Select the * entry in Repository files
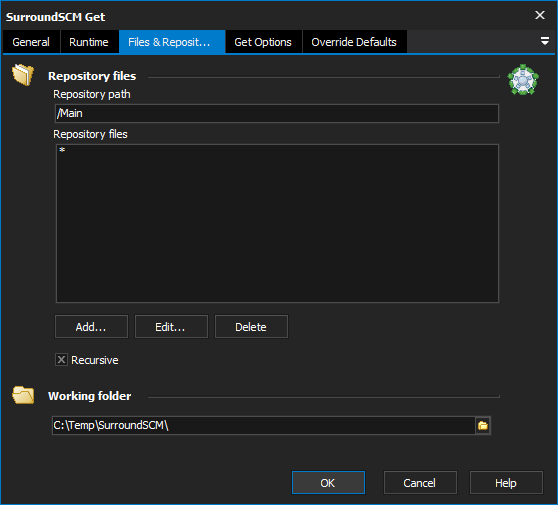 tap(62, 150)
